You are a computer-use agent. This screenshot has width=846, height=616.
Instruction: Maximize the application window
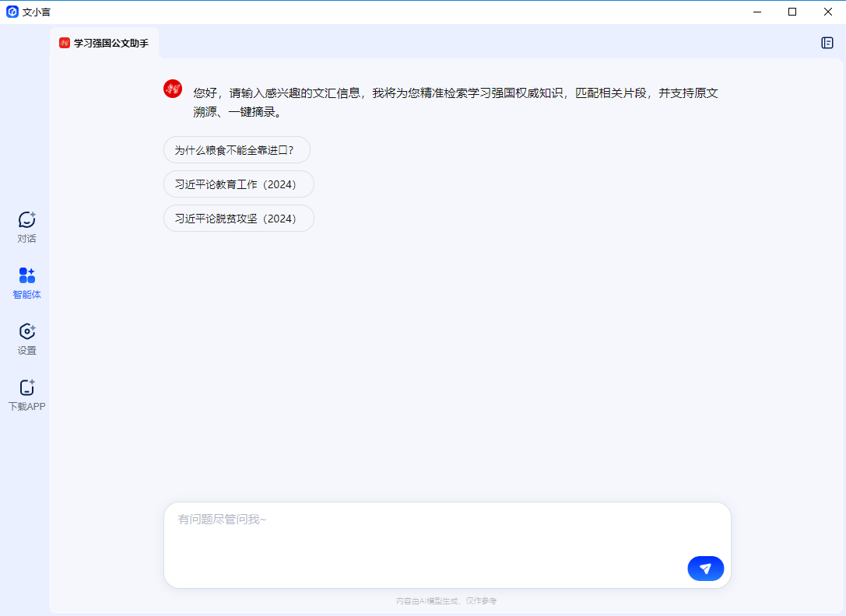pyautogui.click(x=792, y=12)
